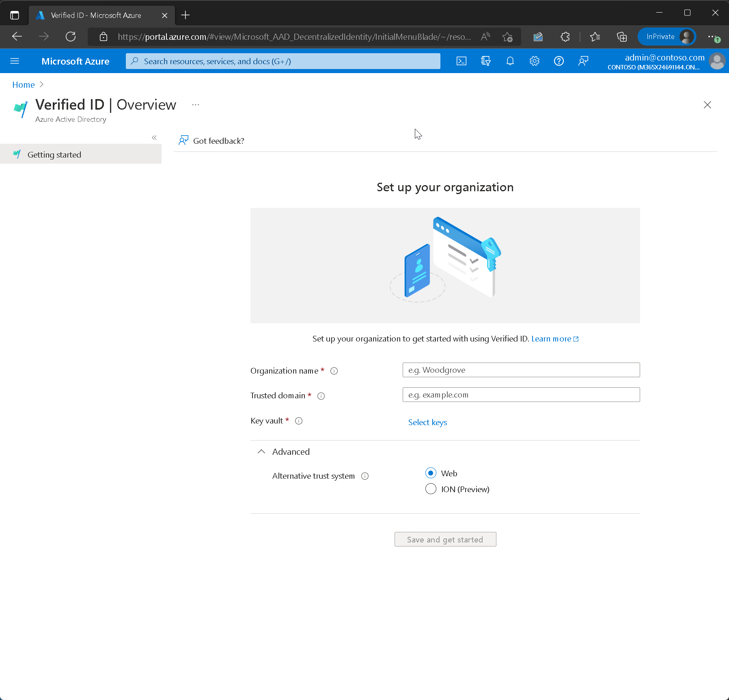Screen dimensions: 729x700
Task: Send feedback using the person-feedback icon
Action: 583,61
